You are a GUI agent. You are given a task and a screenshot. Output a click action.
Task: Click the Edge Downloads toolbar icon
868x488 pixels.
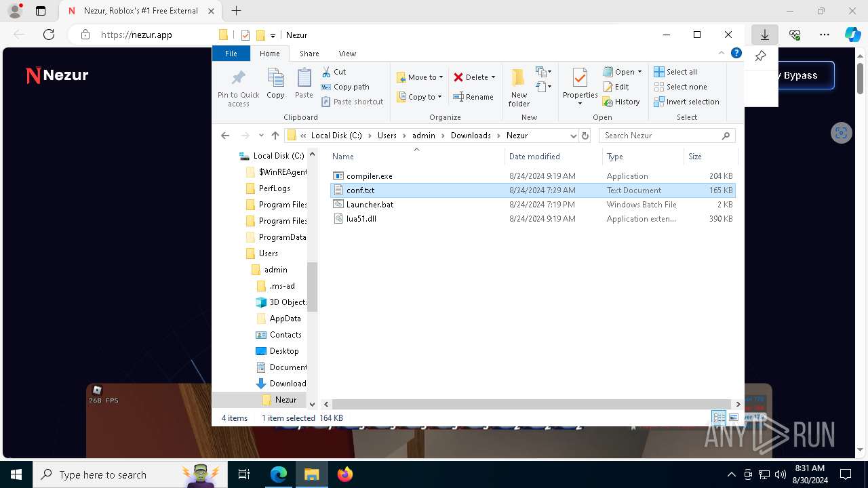point(764,35)
